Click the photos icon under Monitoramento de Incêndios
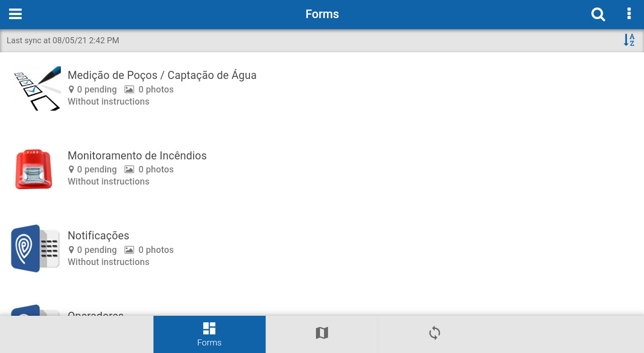 129,169
